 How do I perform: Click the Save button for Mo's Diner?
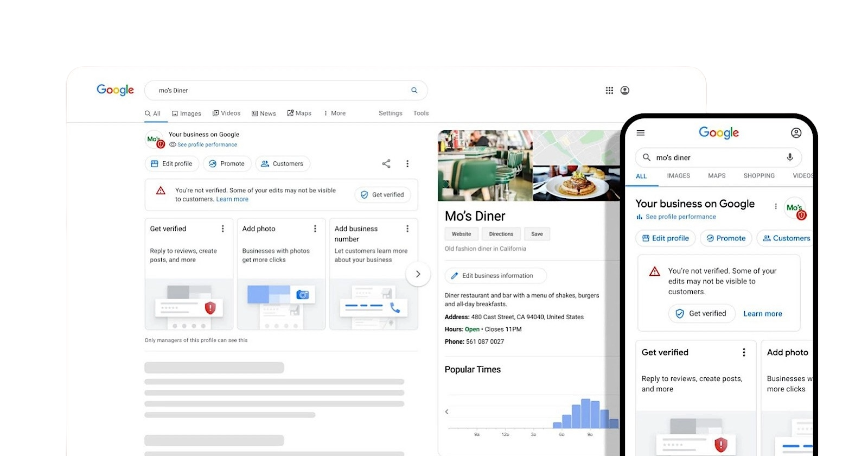(x=537, y=234)
